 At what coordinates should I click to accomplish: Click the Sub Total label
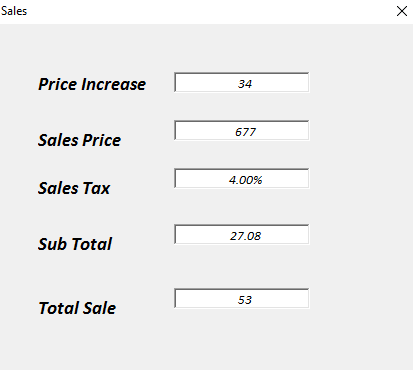coord(75,244)
